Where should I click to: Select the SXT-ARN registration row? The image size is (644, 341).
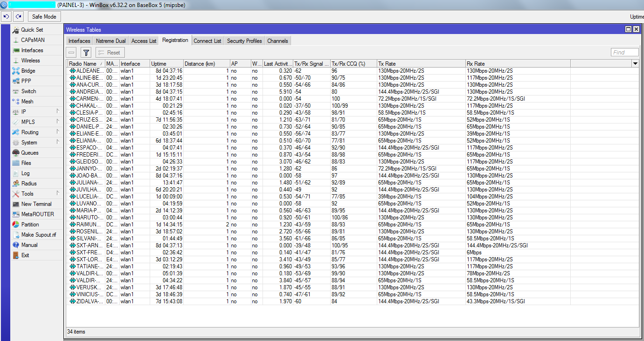point(353,246)
